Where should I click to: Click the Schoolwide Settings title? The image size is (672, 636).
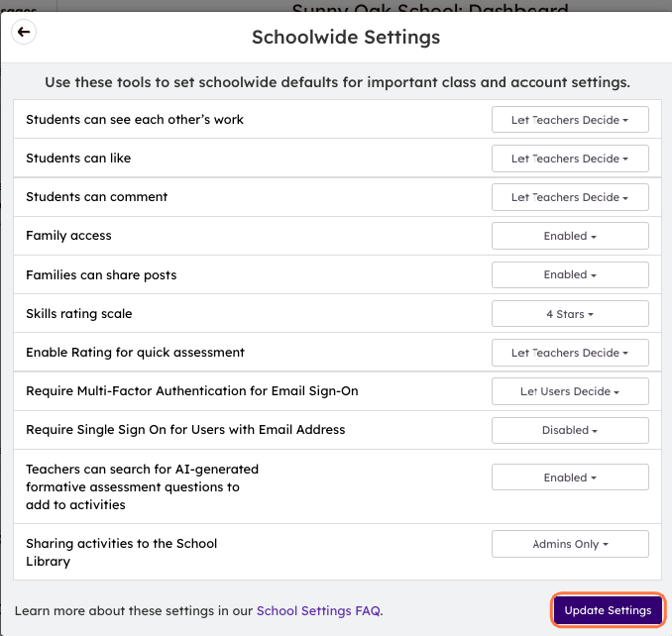[x=346, y=38]
